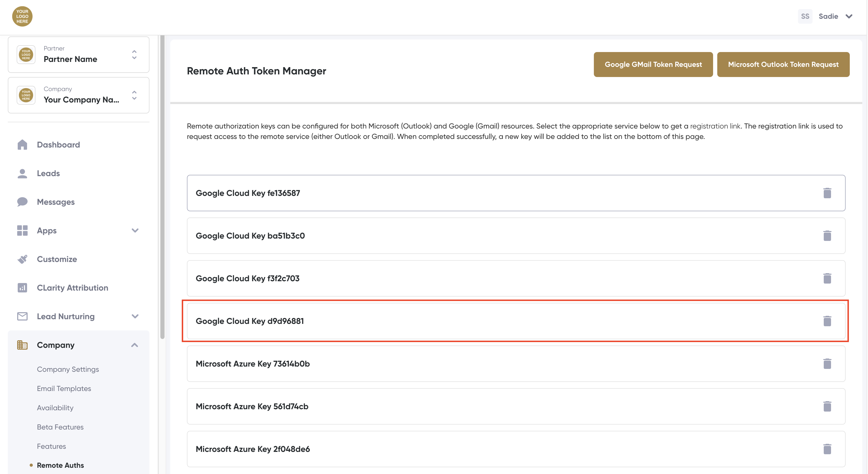Delete Google Cloud Key fe136587 with trash icon

point(827,193)
